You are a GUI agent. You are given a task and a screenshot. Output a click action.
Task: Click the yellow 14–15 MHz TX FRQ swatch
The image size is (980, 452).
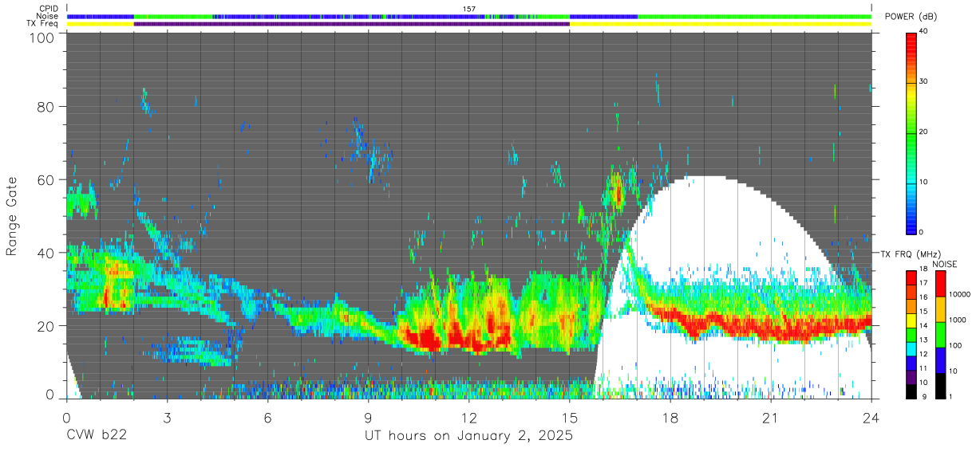click(911, 319)
